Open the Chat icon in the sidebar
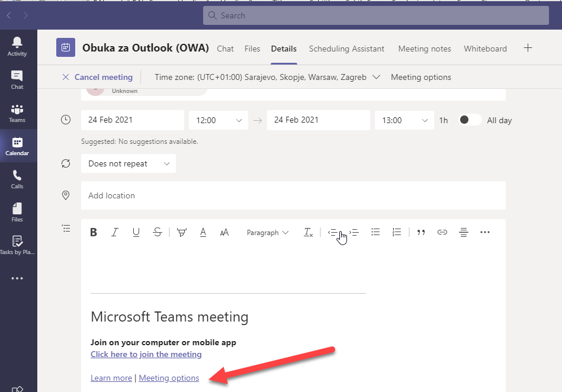 17,79
